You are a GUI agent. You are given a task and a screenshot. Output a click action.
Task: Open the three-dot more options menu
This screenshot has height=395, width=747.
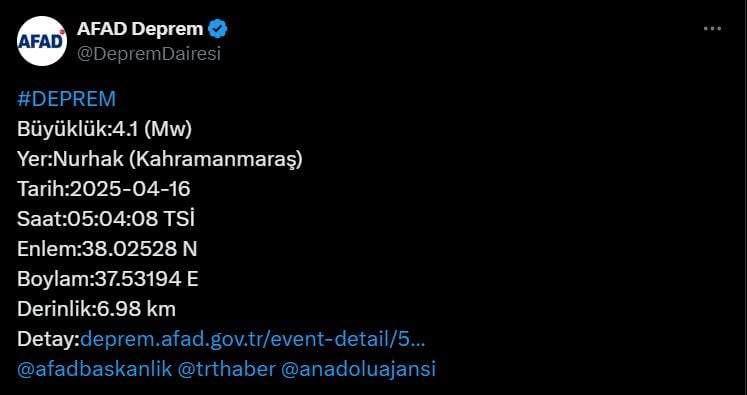(x=712, y=29)
